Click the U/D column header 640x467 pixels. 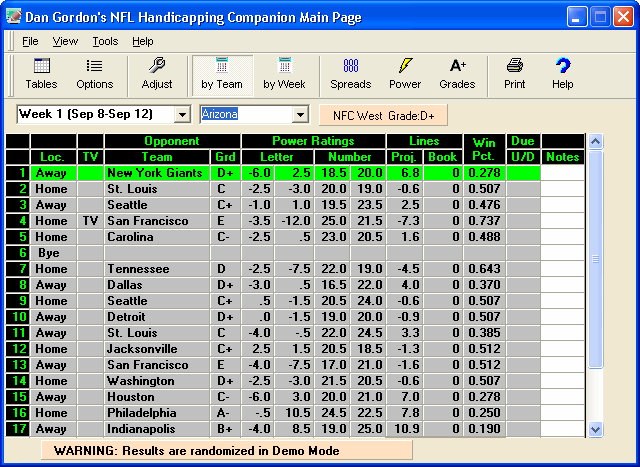tap(523, 157)
